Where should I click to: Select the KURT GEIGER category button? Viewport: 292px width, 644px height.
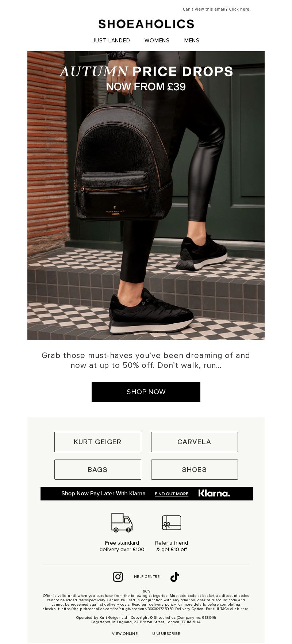click(98, 442)
